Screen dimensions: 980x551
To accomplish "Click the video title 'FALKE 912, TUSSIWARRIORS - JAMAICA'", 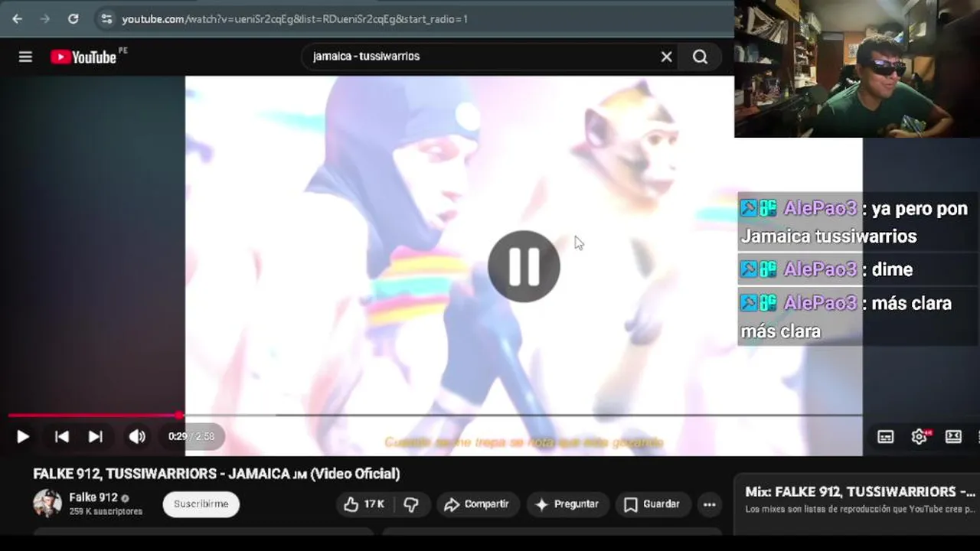I will 217,474.
